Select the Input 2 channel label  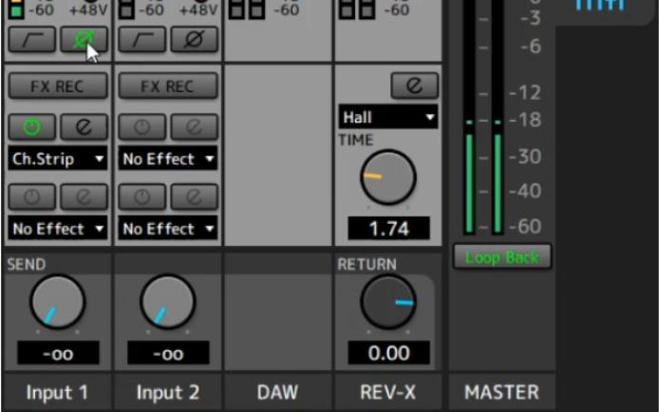[168, 392]
